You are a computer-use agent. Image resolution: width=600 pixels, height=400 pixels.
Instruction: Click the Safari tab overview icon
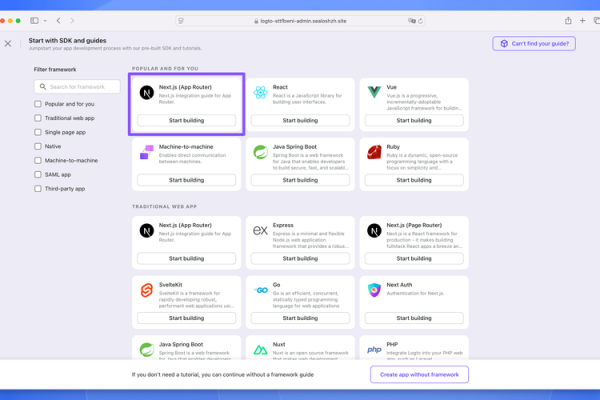[x=597, y=21]
